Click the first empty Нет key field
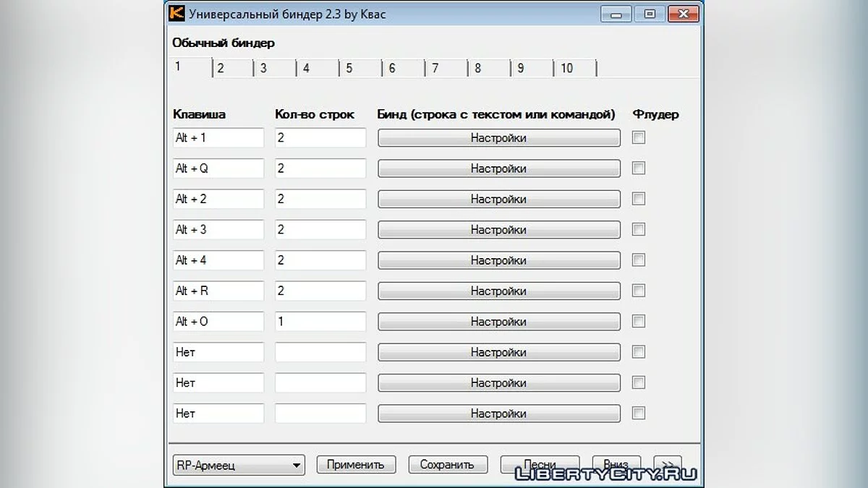Image resolution: width=868 pixels, height=488 pixels. [218, 352]
